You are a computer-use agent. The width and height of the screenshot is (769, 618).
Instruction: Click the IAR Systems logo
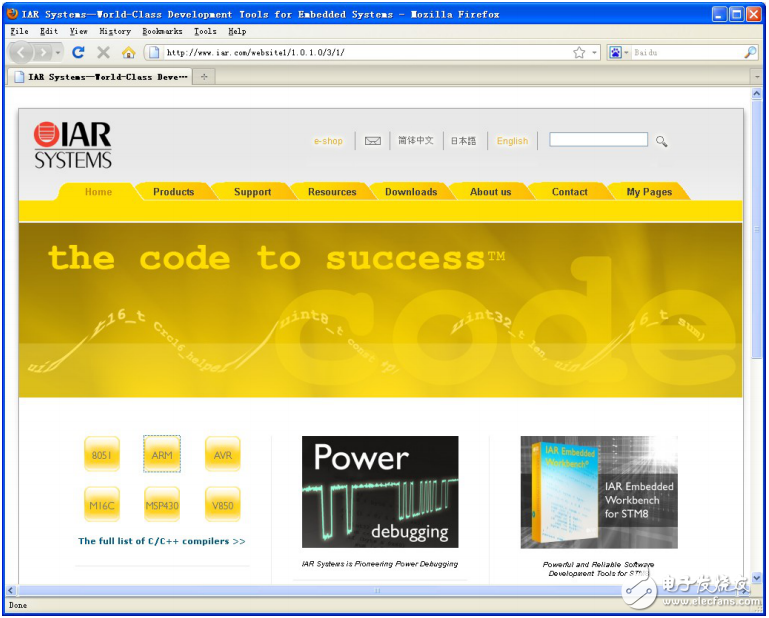coord(73,145)
